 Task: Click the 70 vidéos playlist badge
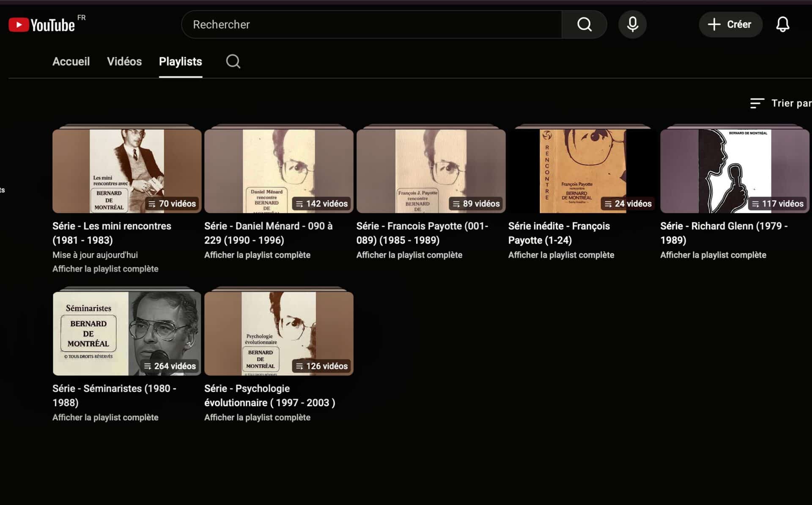point(173,204)
